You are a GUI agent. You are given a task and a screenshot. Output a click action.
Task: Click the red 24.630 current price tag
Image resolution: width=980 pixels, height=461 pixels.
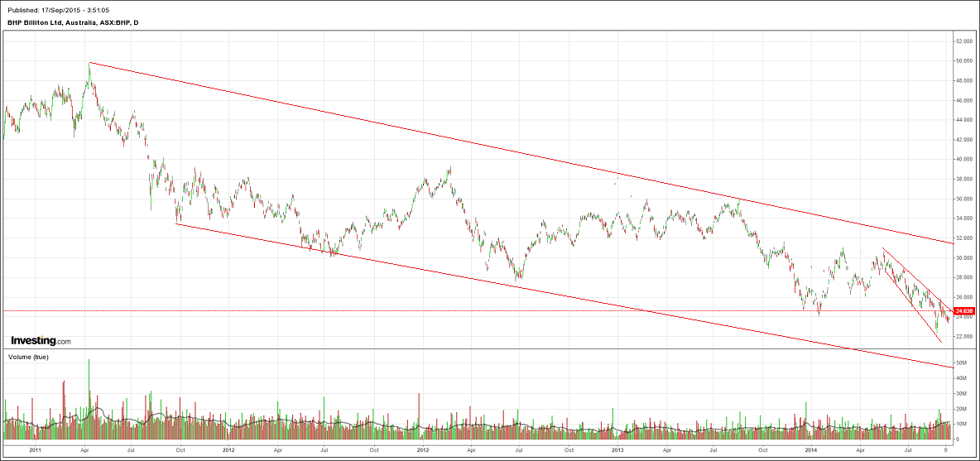964,310
